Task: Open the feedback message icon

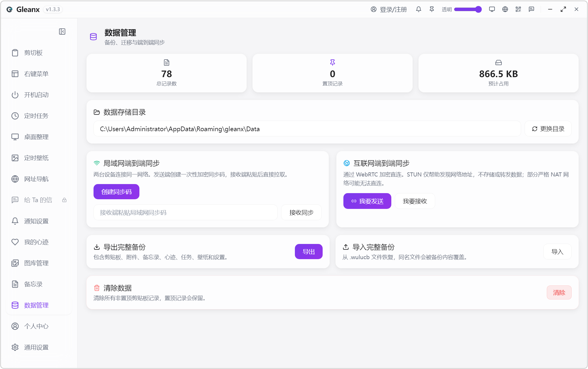Action: tap(531, 9)
